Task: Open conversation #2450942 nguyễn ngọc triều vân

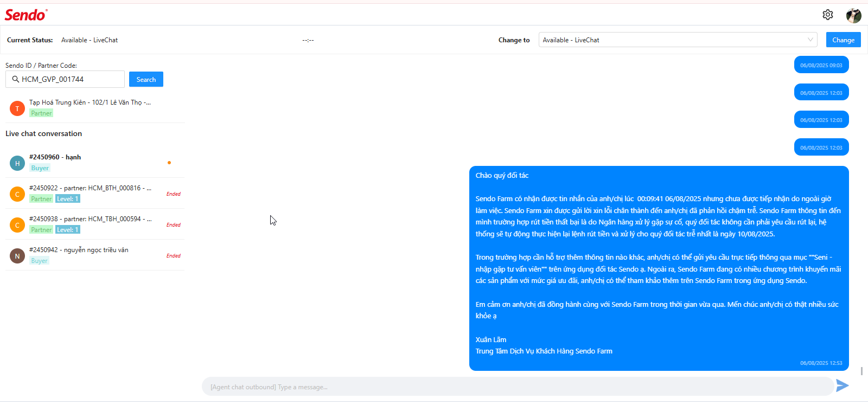Action: (95, 255)
